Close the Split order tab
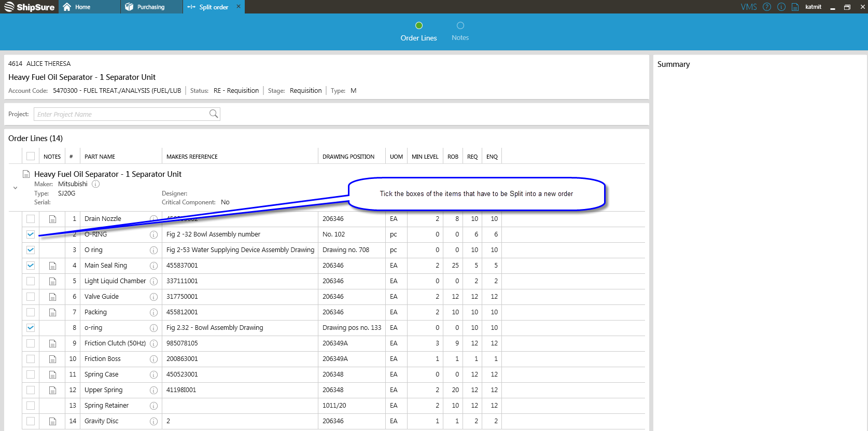The width and height of the screenshot is (868, 431). (239, 7)
